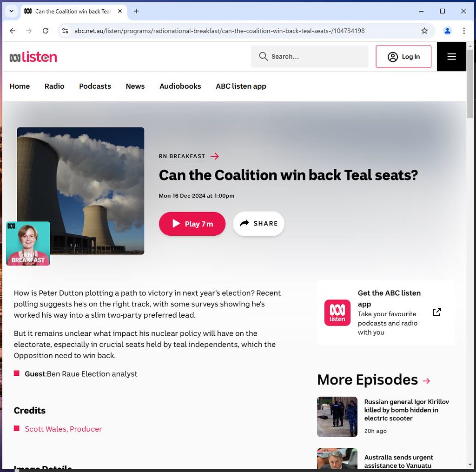Click the user profile icon in Log In

(392, 57)
